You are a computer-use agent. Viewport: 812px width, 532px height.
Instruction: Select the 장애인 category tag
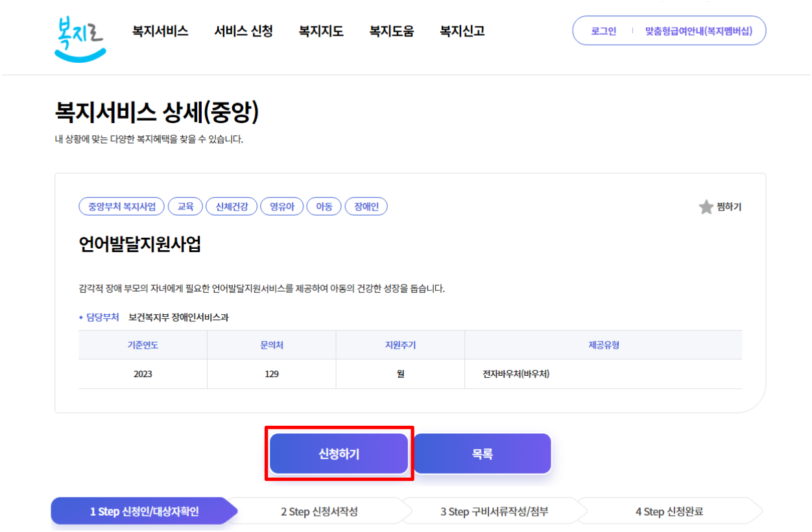366,206
